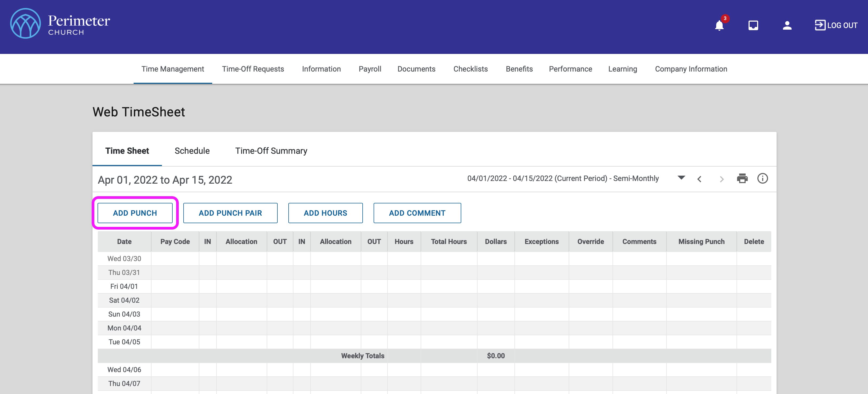
Task: Click the Exceptions column header
Action: pyautogui.click(x=541, y=242)
